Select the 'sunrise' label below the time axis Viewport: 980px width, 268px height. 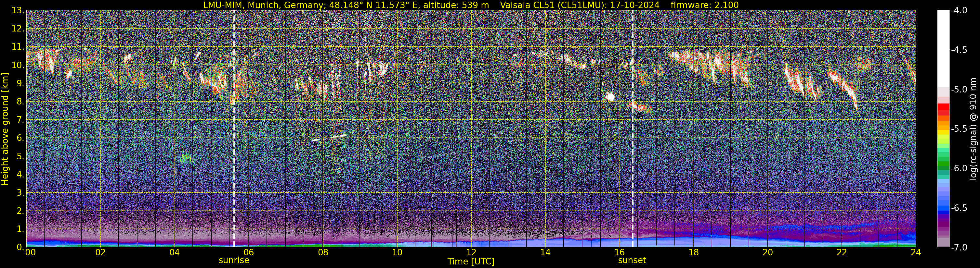click(x=234, y=261)
